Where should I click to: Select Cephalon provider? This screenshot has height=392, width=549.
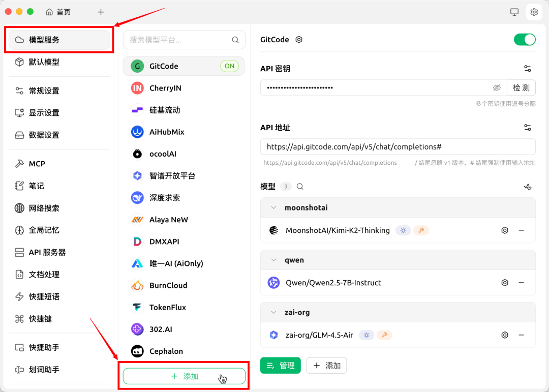click(x=184, y=351)
